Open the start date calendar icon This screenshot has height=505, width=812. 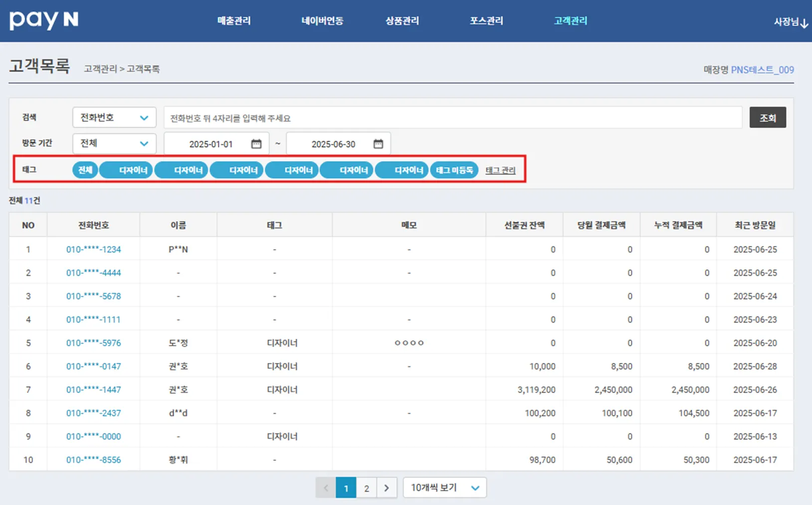pos(256,144)
